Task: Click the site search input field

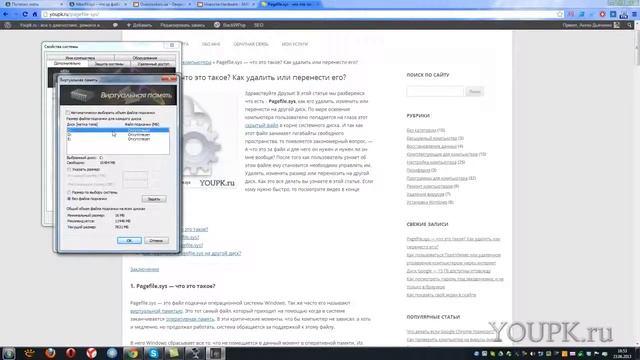Action: point(435,91)
